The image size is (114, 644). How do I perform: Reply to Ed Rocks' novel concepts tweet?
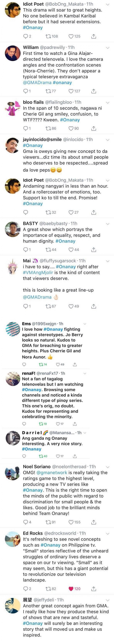[26, 589]
